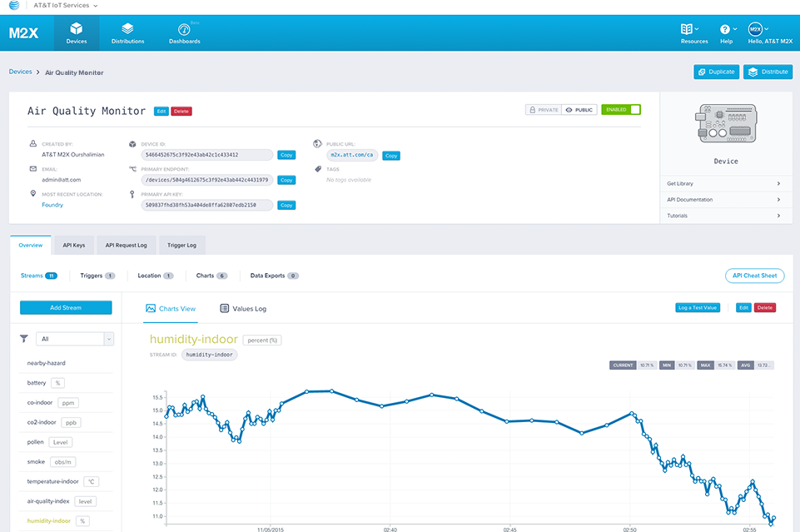Click the email envelope icon

[x=33, y=169]
